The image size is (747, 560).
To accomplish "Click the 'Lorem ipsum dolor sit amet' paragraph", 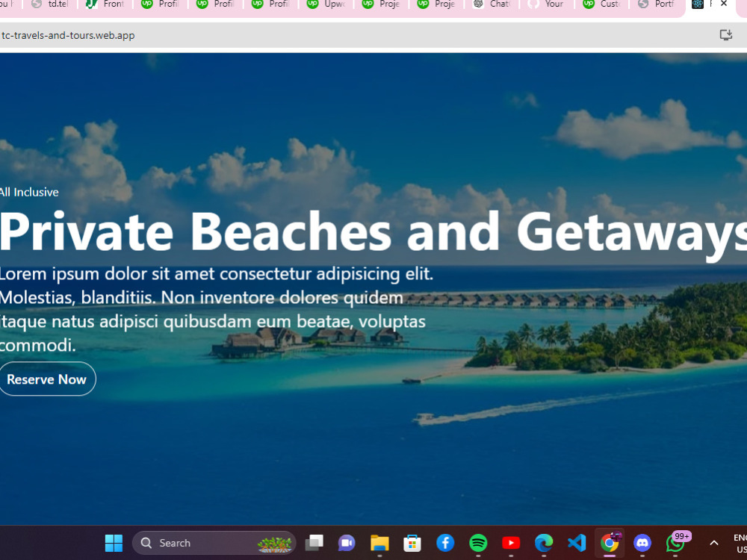I will [x=217, y=310].
